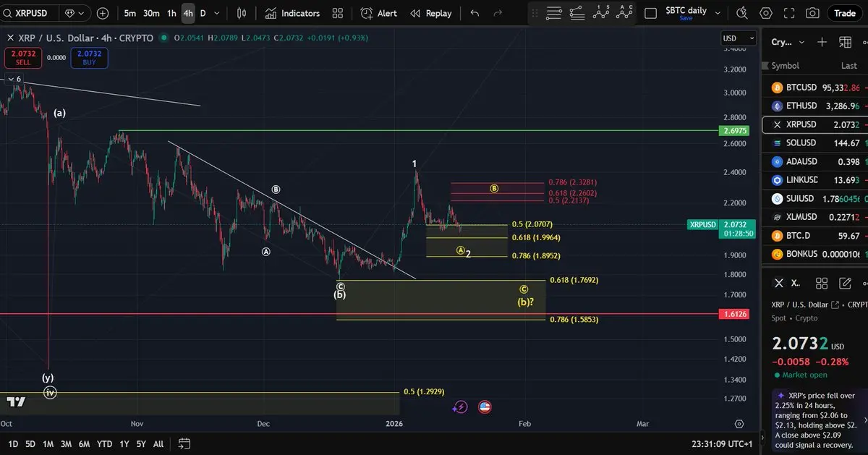Open the candlestick chart type selector
The image size is (868, 455).
tap(242, 13)
